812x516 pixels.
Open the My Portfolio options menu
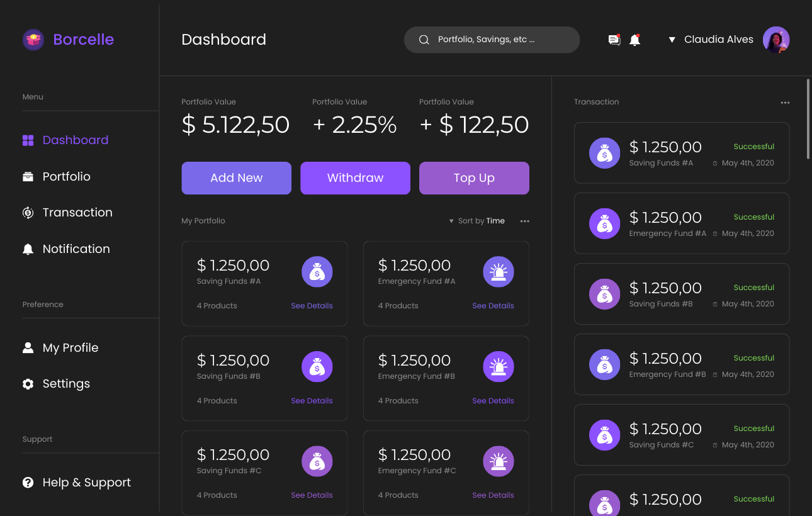pos(525,221)
